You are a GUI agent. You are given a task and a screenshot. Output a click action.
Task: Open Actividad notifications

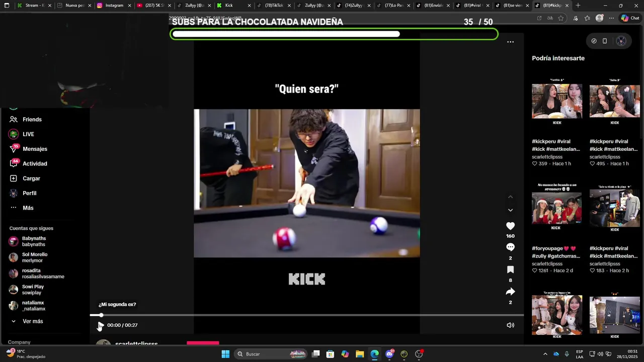28,163
